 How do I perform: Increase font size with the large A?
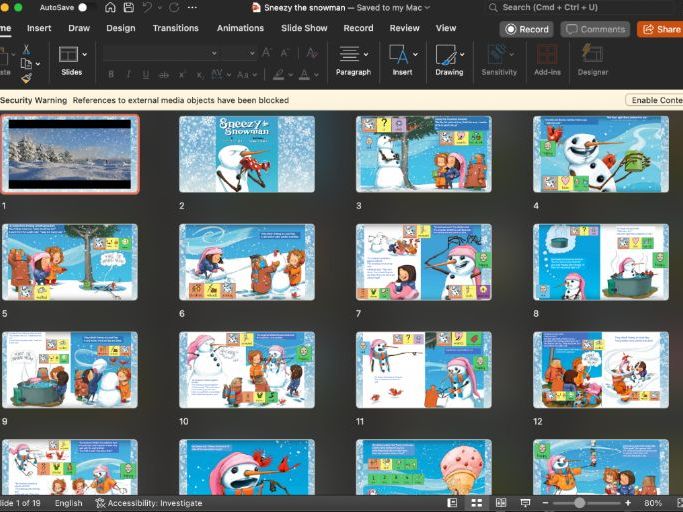[267, 53]
